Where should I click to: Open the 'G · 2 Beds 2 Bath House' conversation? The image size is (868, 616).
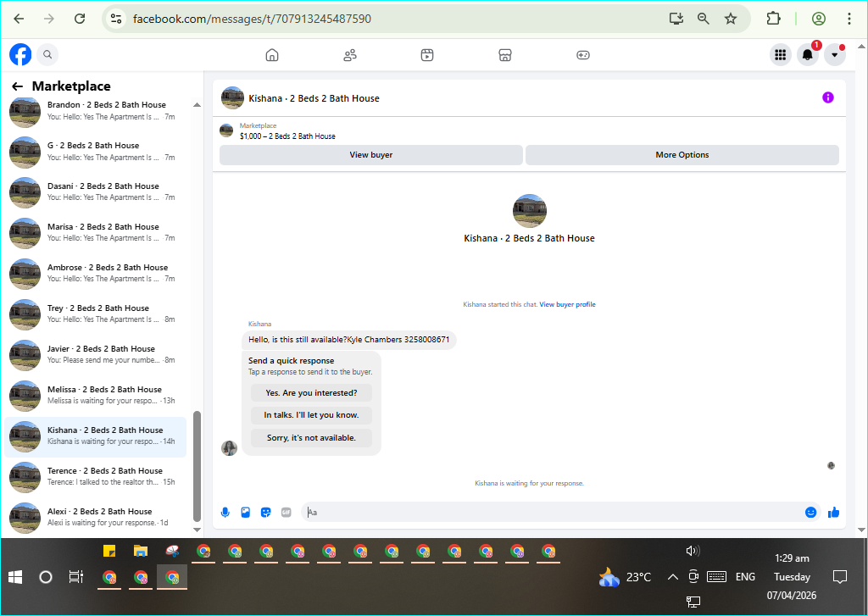tap(95, 152)
